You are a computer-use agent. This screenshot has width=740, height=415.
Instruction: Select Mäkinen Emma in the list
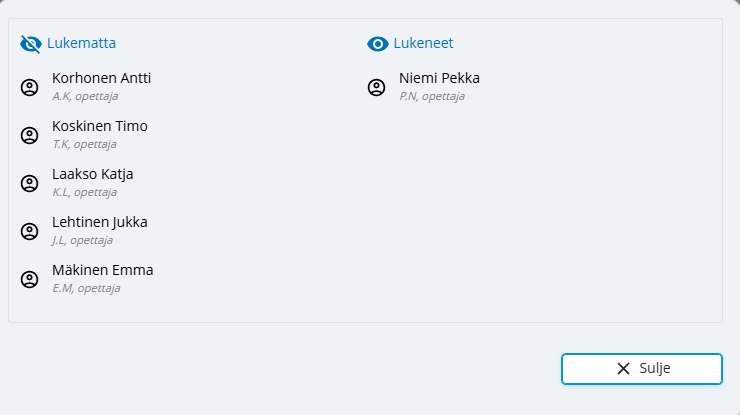[x=103, y=270]
